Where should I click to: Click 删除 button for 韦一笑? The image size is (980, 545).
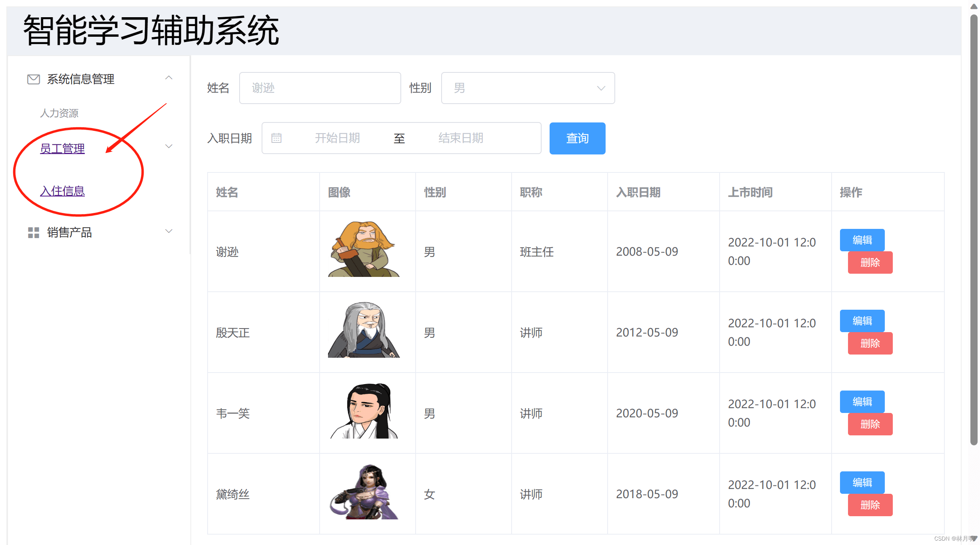pos(870,424)
